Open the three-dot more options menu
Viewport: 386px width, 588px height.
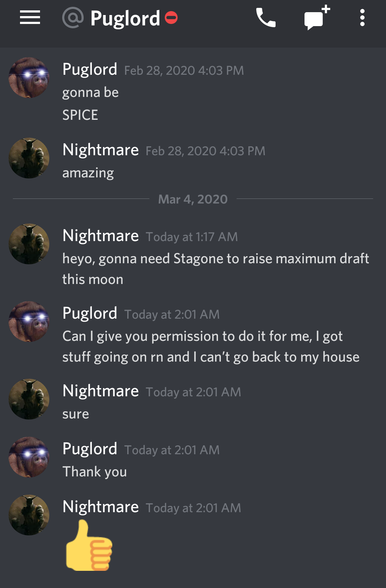coord(362,18)
